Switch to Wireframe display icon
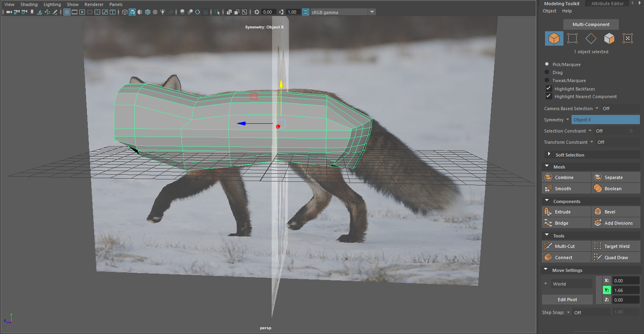Screen dimensions: 644x334 tap(125, 12)
